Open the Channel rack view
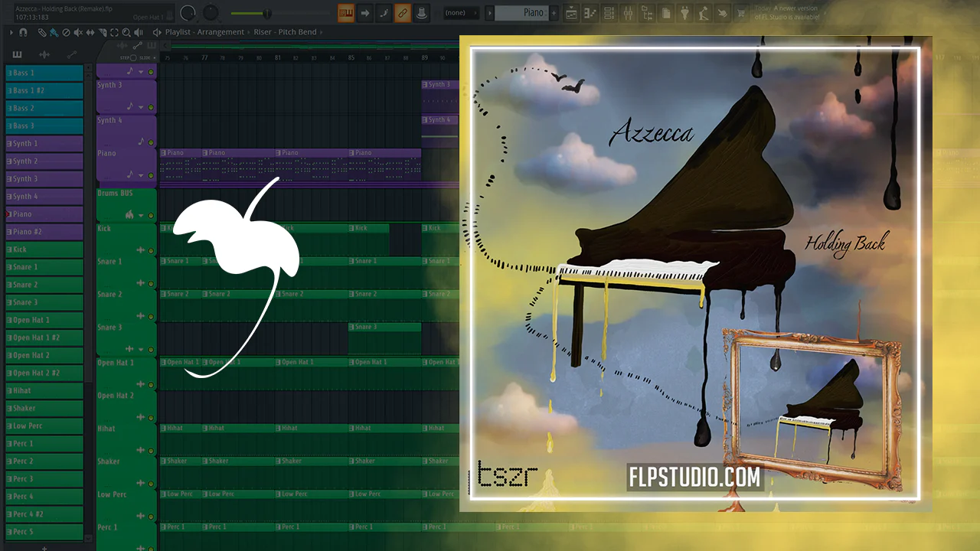Viewport: 980px width, 551px height. pos(609,13)
